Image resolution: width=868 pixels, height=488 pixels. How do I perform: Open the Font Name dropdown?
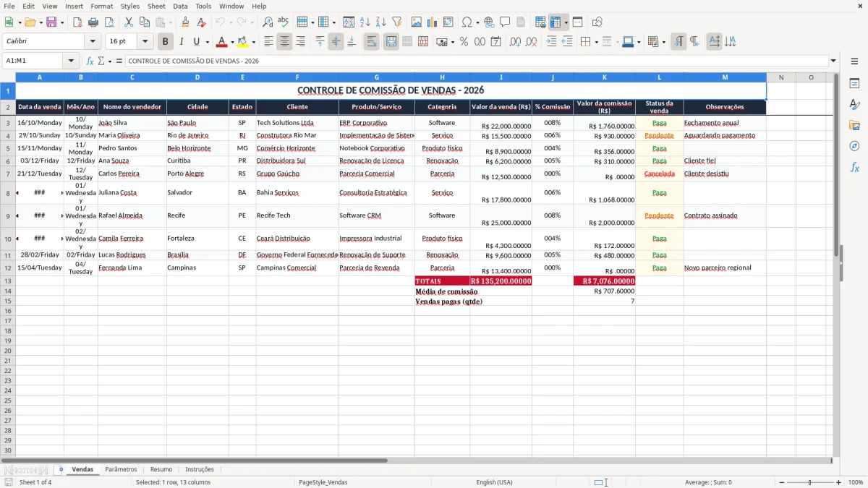coord(92,42)
